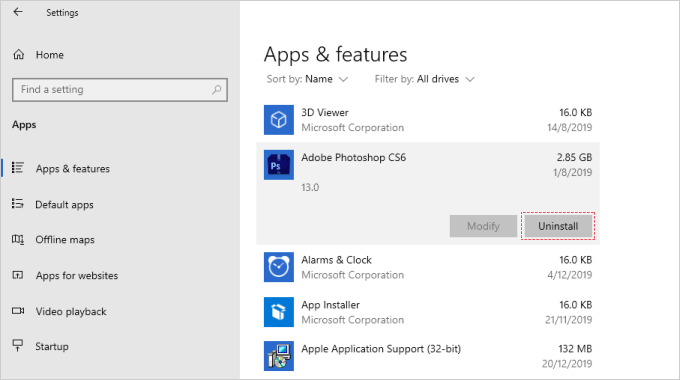Click the Alarms & Clock icon

tap(279, 267)
